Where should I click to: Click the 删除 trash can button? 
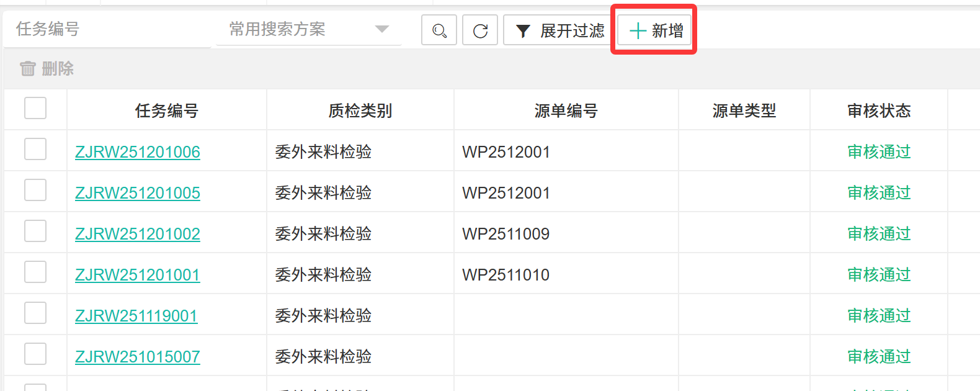coord(47,68)
